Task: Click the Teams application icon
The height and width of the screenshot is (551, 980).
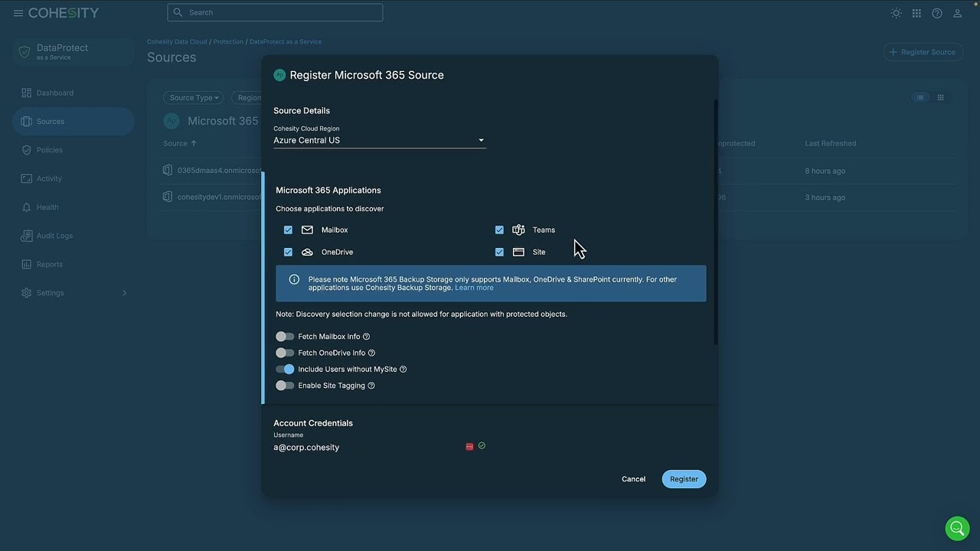Action: coord(518,230)
